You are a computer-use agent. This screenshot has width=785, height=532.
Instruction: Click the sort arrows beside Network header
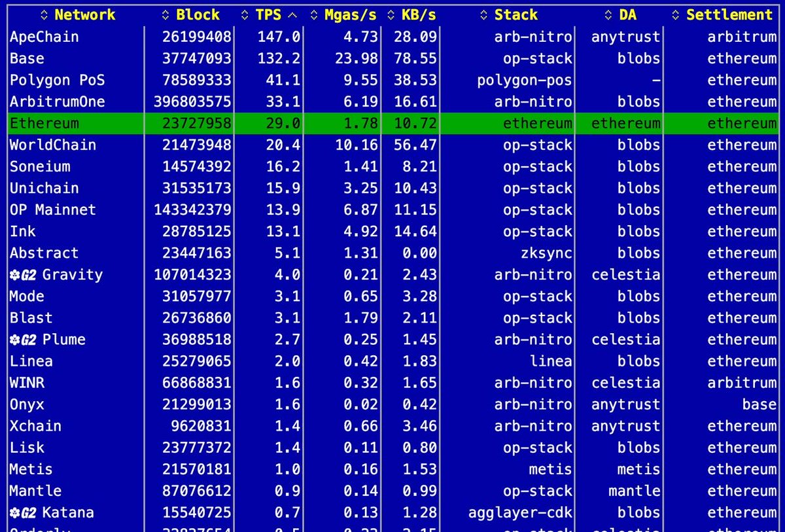pos(44,14)
